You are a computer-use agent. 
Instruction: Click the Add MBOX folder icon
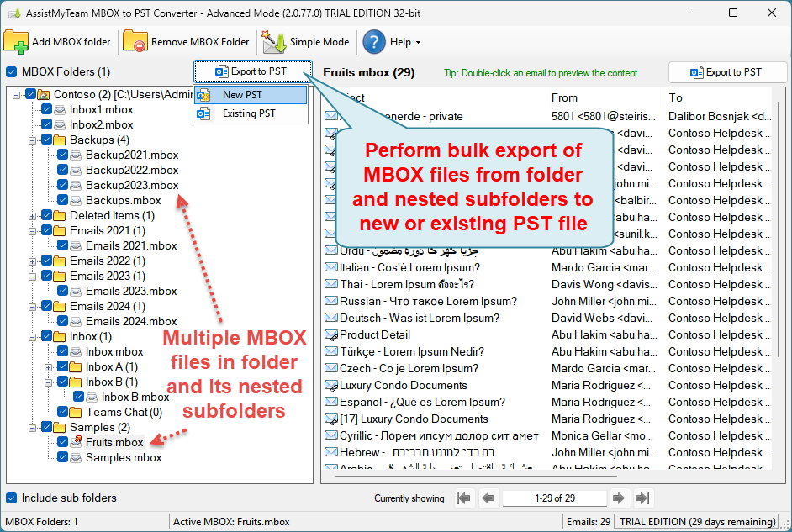pos(17,42)
